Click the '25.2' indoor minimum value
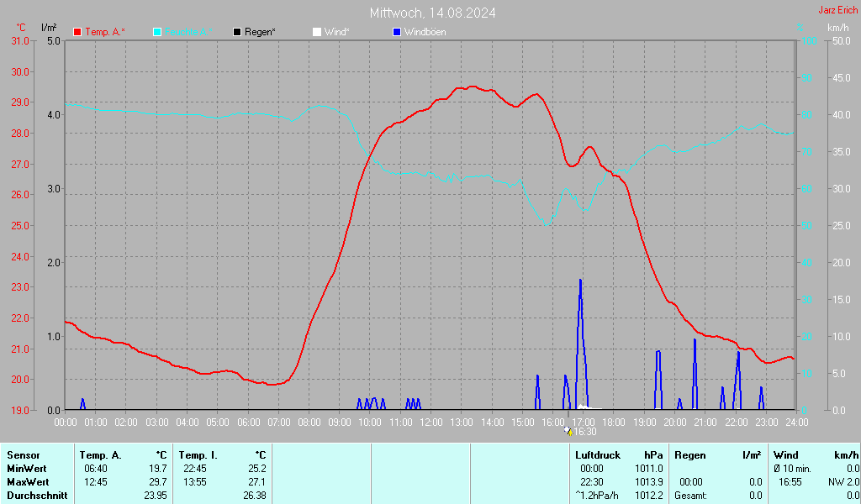Screen dimensions: 861x504 (x=257, y=469)
